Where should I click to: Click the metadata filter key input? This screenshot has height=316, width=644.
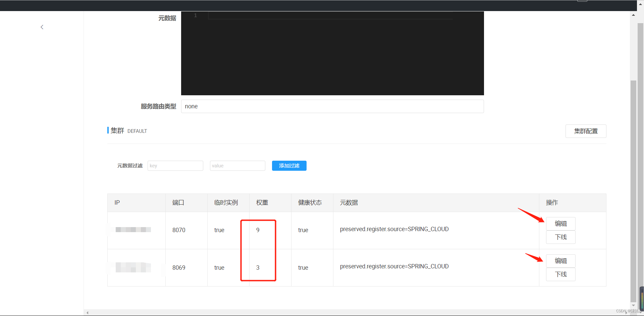(x=175, y=166)
